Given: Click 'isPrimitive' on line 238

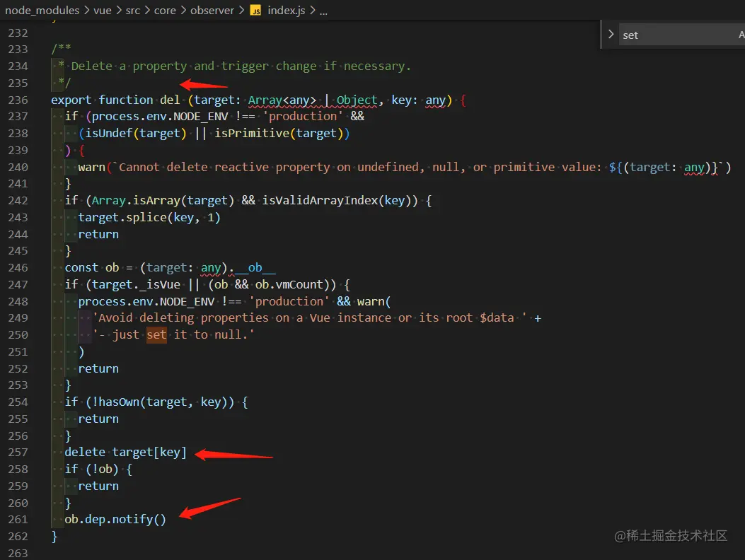Looking at the screenshot, I should click(x=252, y=134).
